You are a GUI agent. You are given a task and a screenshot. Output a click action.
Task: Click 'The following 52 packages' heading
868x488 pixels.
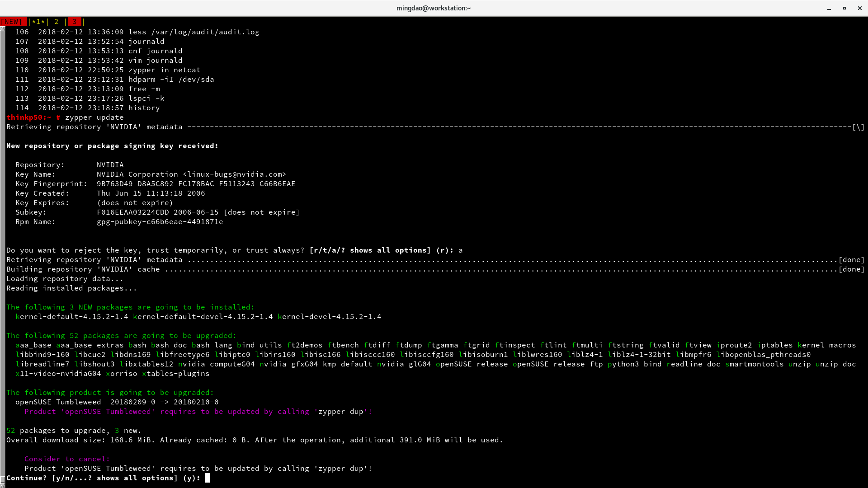point(122,336)
